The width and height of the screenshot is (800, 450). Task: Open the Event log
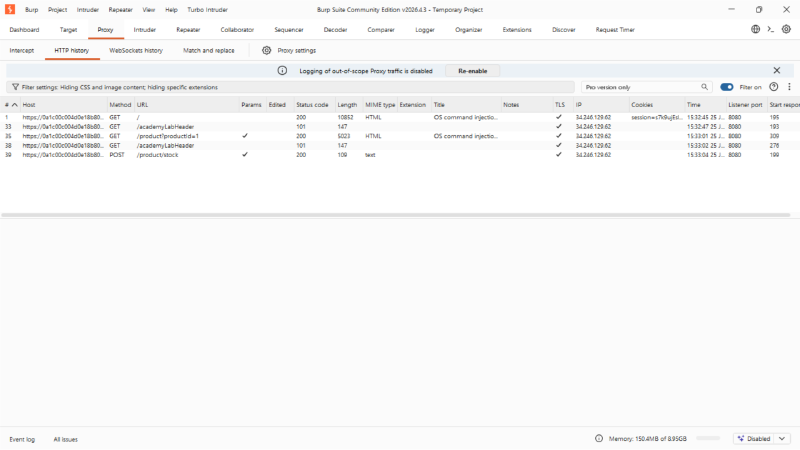click(22, 439)
